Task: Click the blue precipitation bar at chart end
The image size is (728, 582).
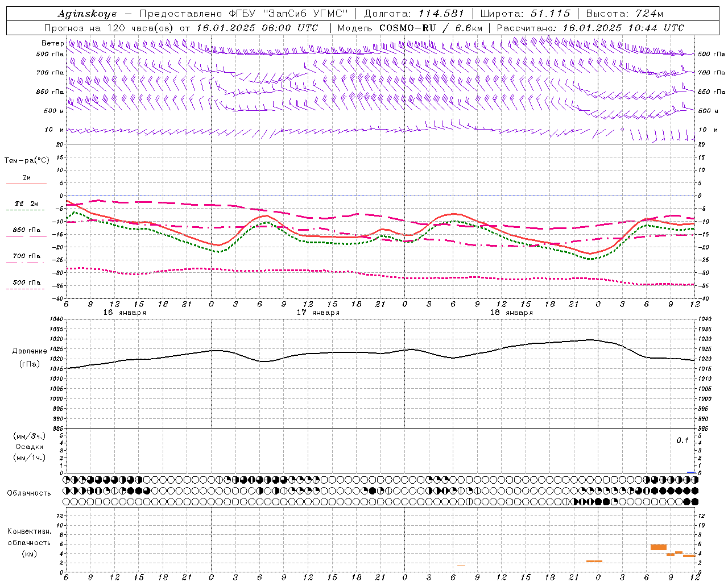Action: tap(691, 472)
